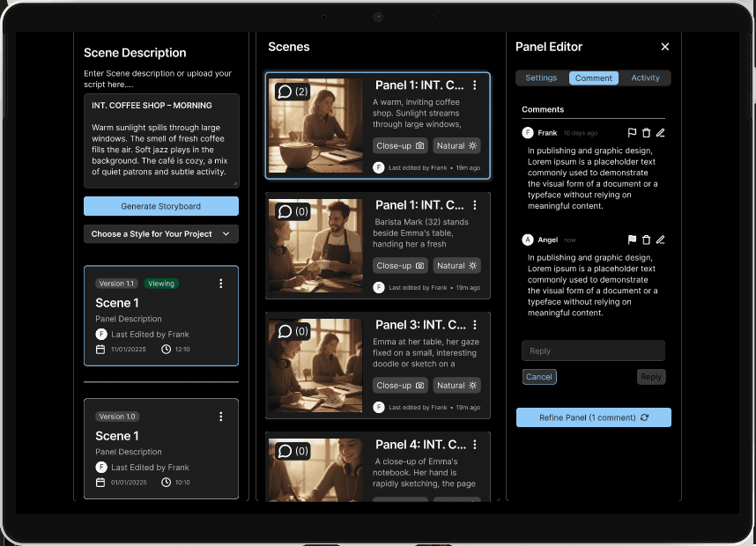Viewport: 756px width, 546px height.
Task: Delete Frank's comment with trash icon
Action: click(647, 132)
